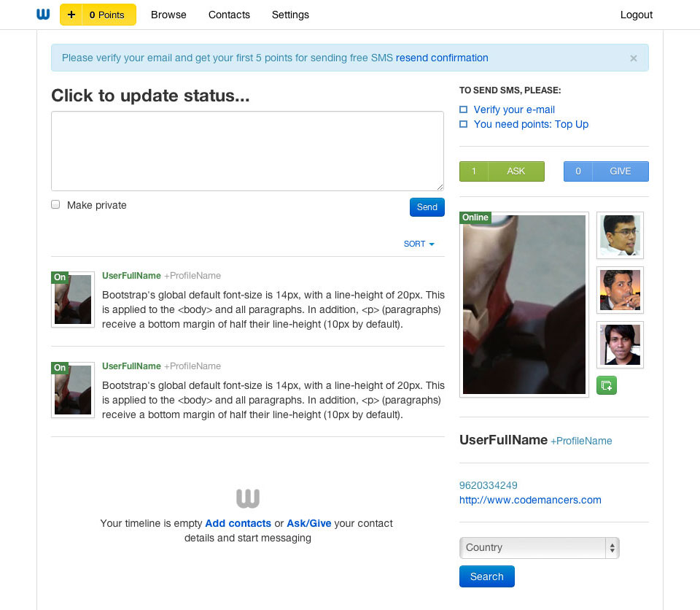Click the green add photo icon
This screenshot has height=610, width=700.
[606, 385]
